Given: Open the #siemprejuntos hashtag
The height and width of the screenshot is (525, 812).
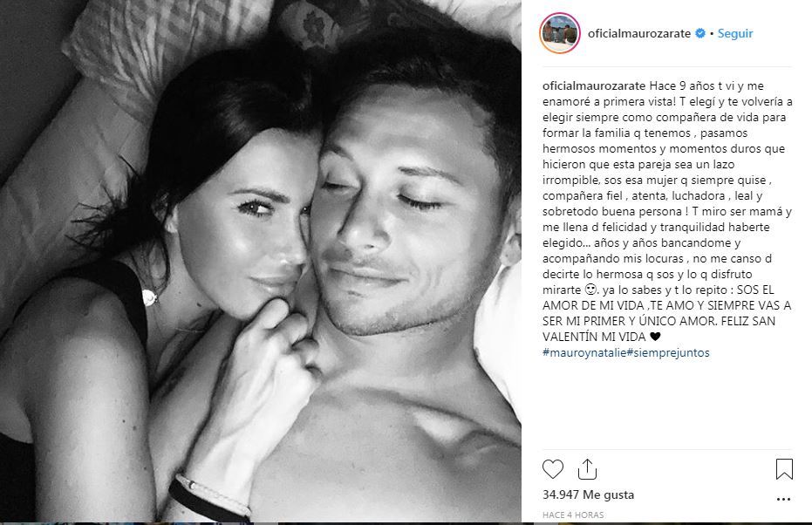Looking at the screenshot, I should (x=668, y=352).
